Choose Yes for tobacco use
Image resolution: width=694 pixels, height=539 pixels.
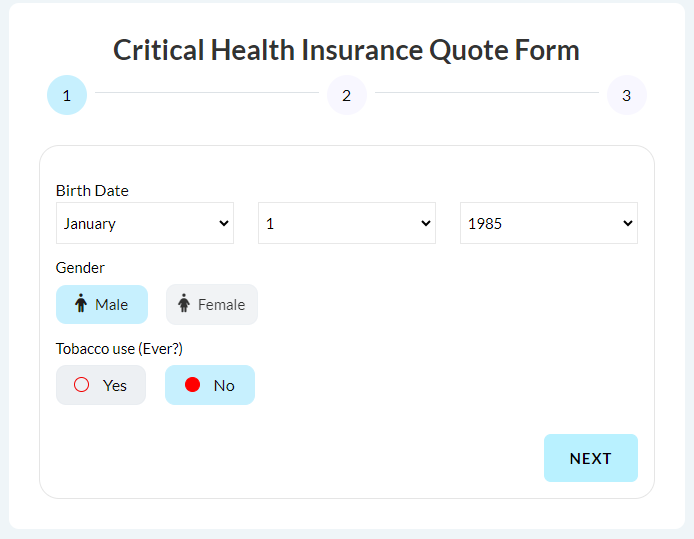tap(101, 385)
